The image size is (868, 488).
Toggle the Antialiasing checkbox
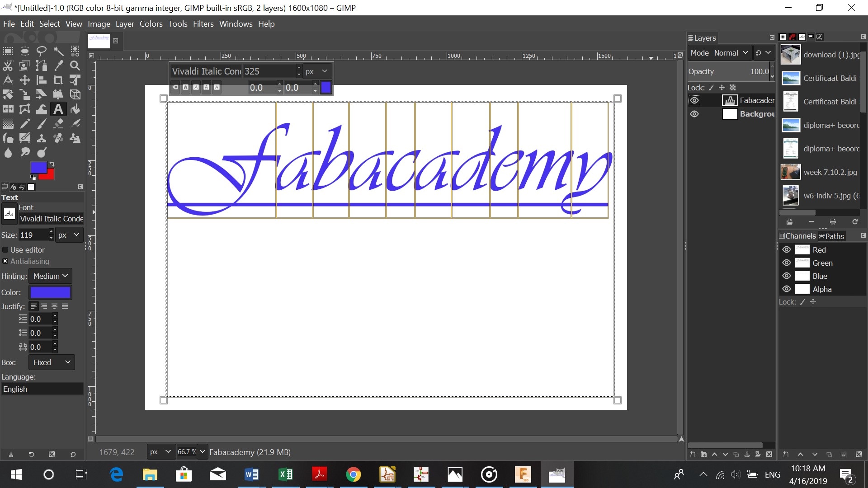(5, 261)
